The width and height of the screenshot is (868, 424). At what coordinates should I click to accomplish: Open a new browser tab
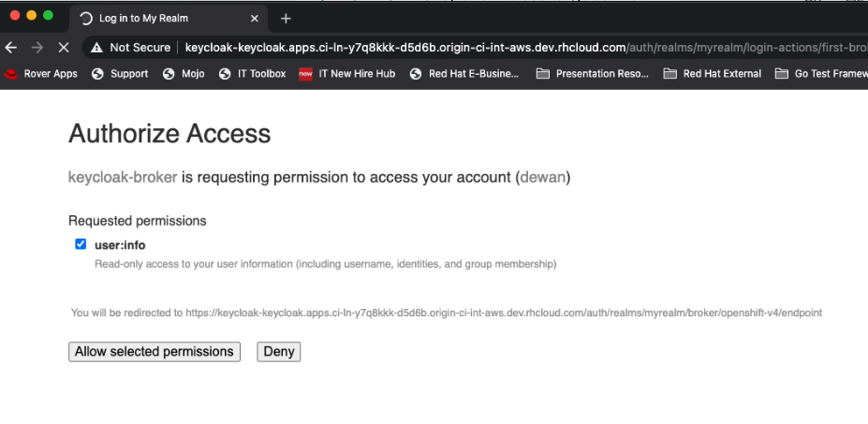click(286, 18)
